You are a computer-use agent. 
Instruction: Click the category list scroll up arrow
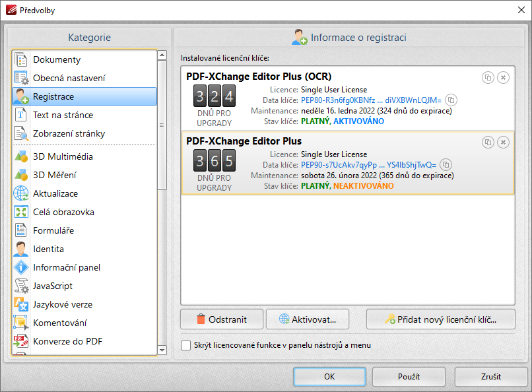click(x=162, y=55)
